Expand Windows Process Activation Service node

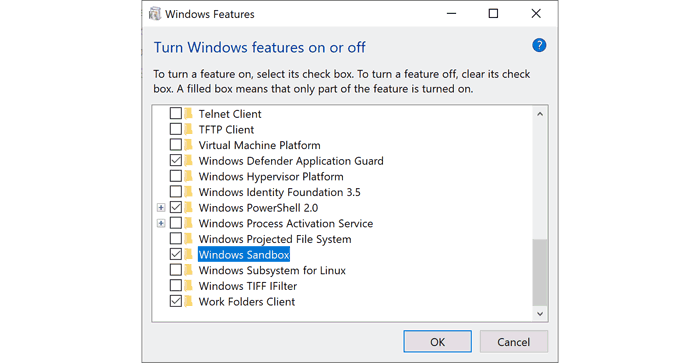pyautogui.click(x=161, y=223)
